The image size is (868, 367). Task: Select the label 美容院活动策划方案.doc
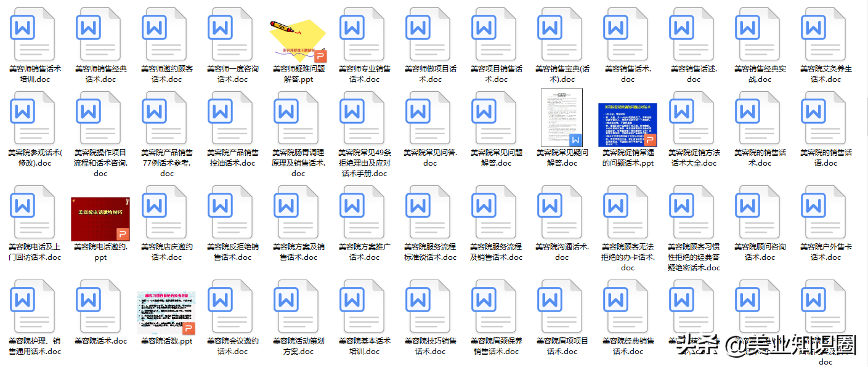[x=298, y=346]
